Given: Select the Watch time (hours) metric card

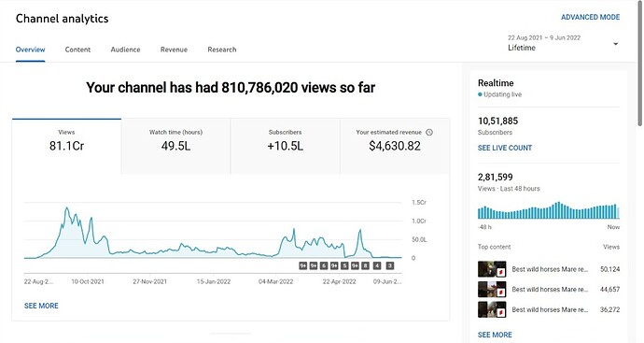Looking at the screenshot, I should 175,146.
